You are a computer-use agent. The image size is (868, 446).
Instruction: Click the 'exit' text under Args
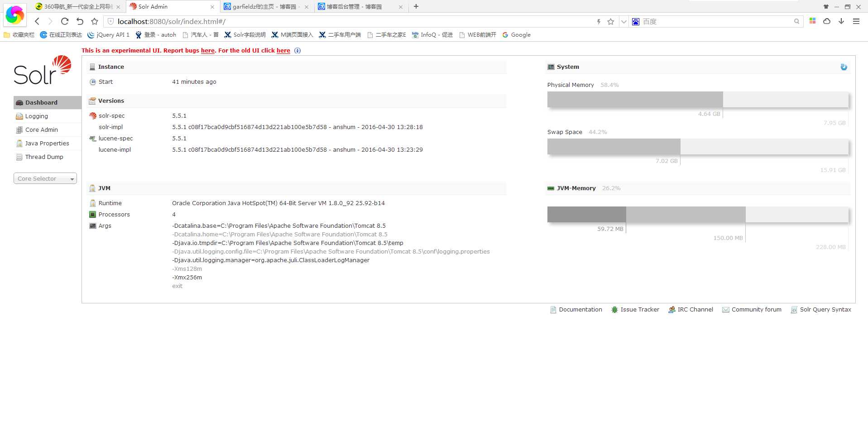pos(177,286)
